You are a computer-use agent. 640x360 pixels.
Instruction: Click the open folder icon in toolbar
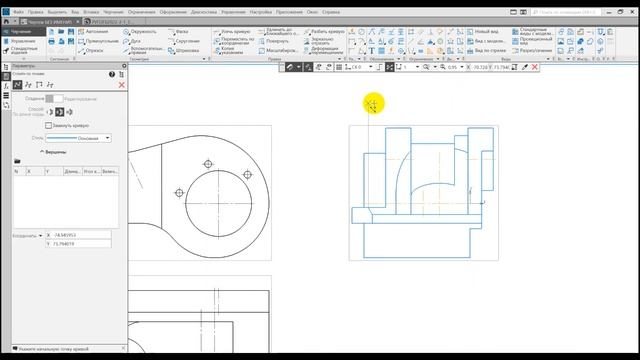pos(61,31)
